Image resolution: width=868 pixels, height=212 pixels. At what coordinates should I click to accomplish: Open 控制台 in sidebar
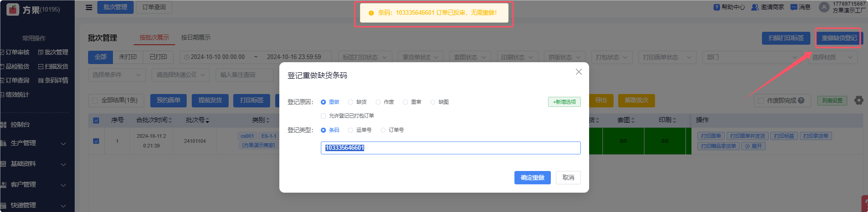(x=20, y=124)
